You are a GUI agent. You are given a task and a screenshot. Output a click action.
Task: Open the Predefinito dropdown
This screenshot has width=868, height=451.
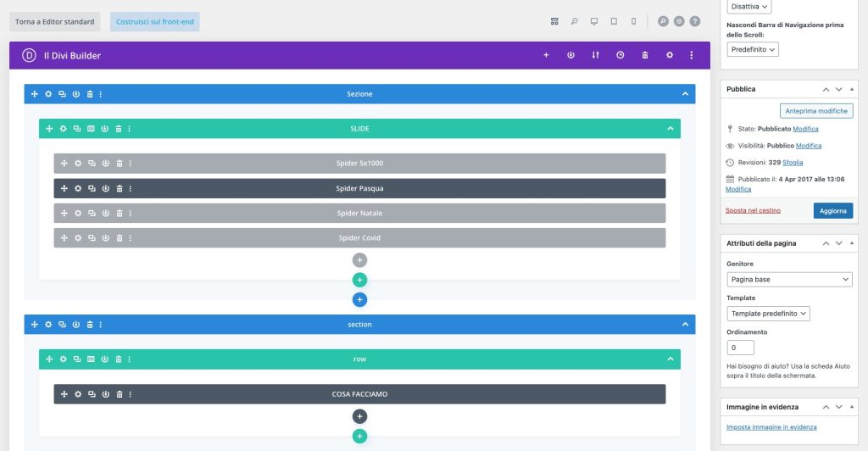[x=753, y=49]
